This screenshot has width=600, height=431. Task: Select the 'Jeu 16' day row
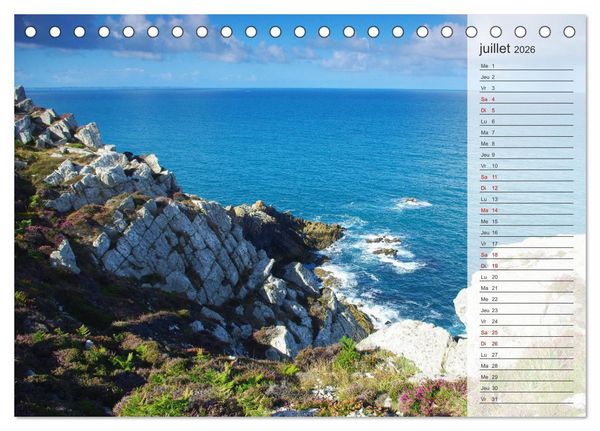pos(527,232)
